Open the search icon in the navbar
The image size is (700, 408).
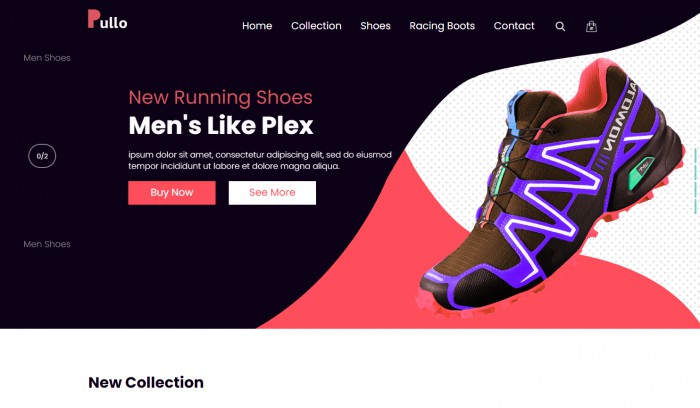pyautogui.click(x=560, y=26)
